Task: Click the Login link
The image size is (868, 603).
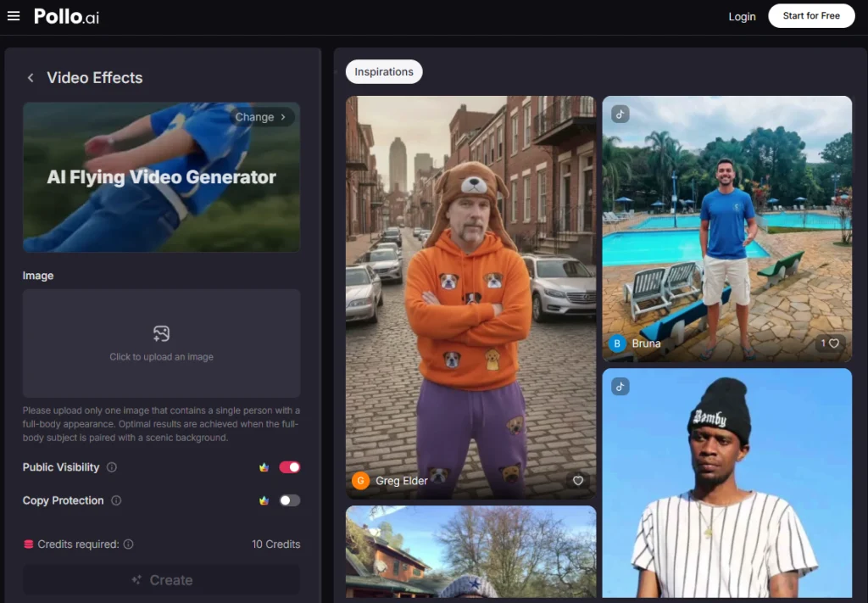Action: tap(742, 16)
